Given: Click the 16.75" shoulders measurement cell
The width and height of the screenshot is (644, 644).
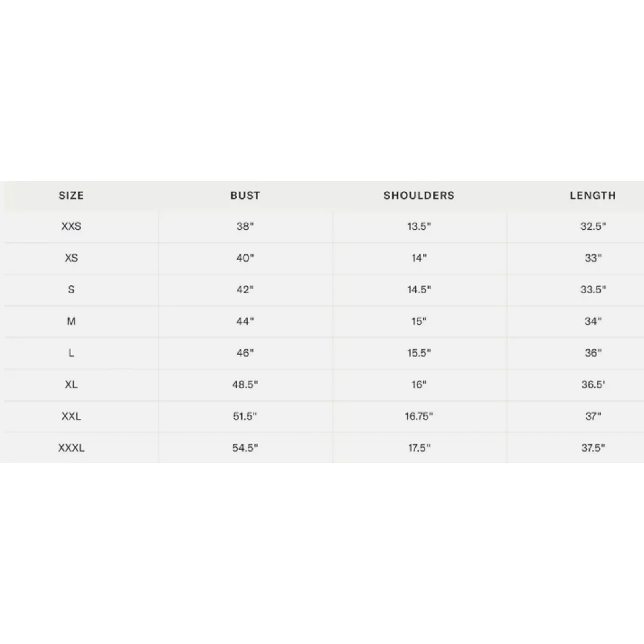Looking at the screenshot, I should (x=419, y=416).
